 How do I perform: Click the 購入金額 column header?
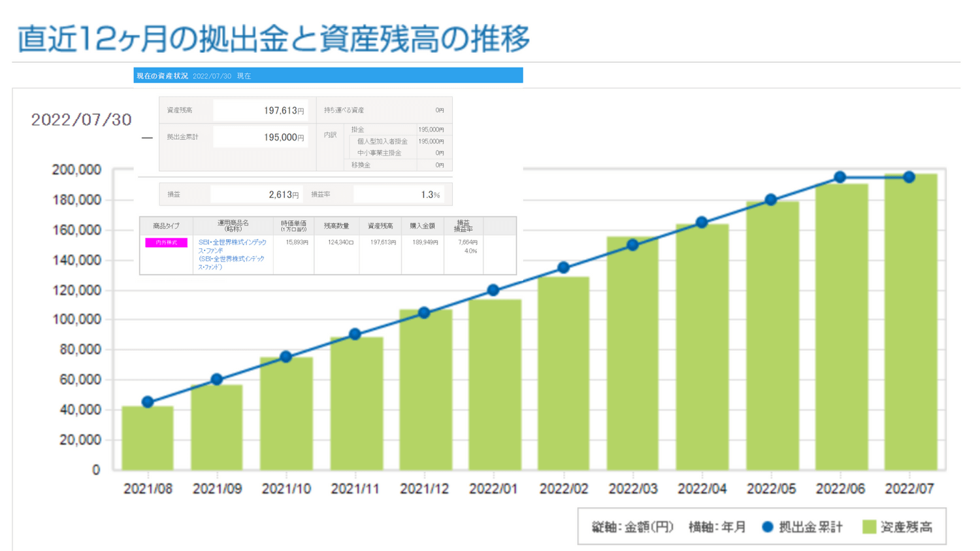(423, 226)
